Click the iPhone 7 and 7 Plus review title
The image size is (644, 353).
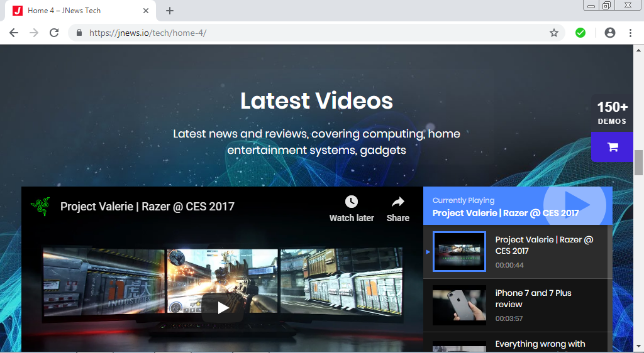pos(533,298)
